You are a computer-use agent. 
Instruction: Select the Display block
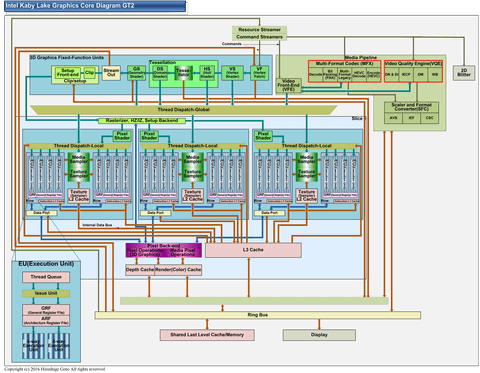click(x=319, y=335)
